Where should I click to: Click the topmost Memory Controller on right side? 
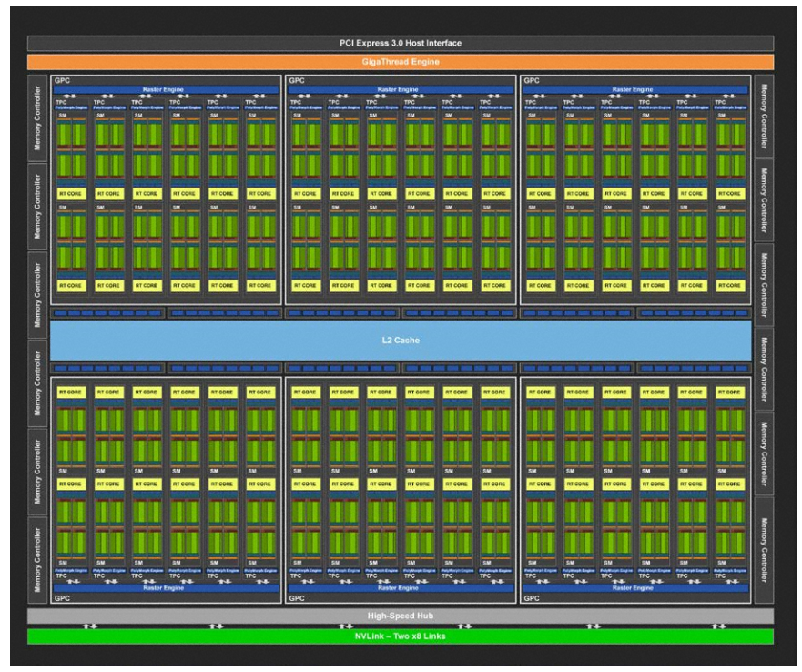764,117
